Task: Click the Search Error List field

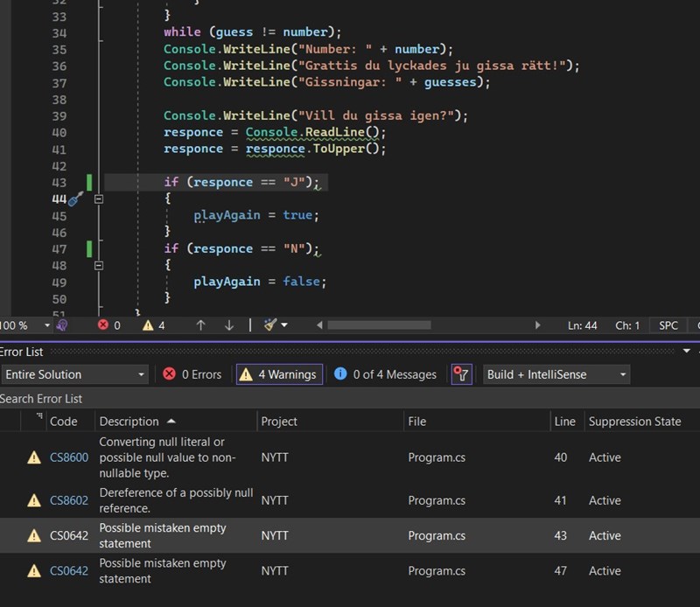Action: click(175, 398)
